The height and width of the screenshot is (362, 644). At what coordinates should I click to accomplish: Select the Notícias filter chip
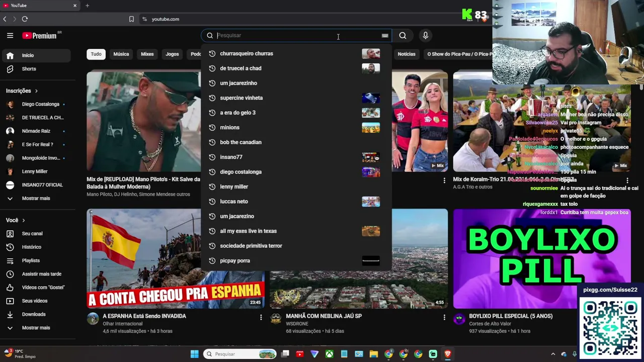pos(407,54)
